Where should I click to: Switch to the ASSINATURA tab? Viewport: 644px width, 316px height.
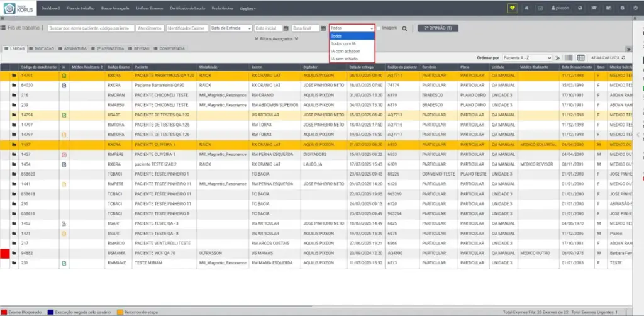(x=72, y=49)
